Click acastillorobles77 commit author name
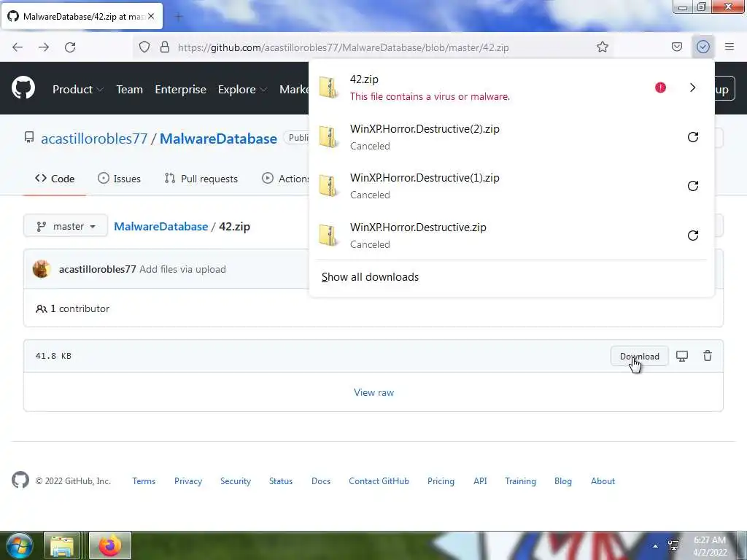The height and width of the screenshot is (560, 747). pyautogui.click(x=98, y=269)
